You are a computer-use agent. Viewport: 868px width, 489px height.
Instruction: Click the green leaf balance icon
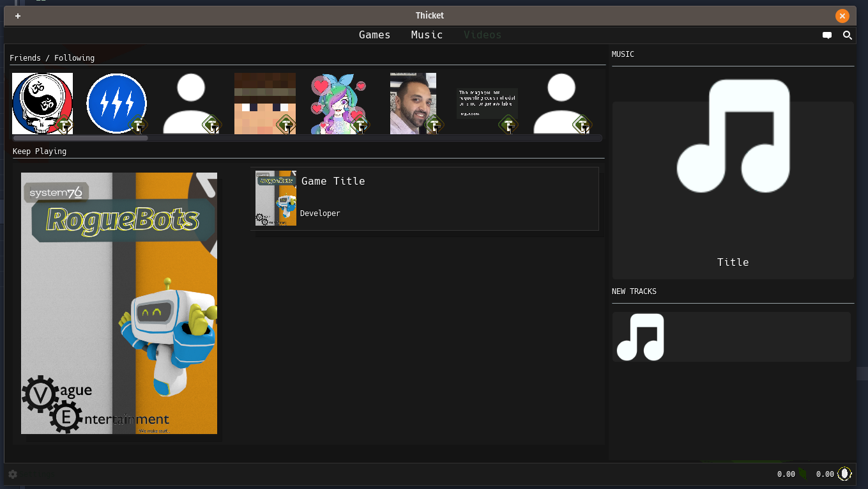click(x=803, y=474)
